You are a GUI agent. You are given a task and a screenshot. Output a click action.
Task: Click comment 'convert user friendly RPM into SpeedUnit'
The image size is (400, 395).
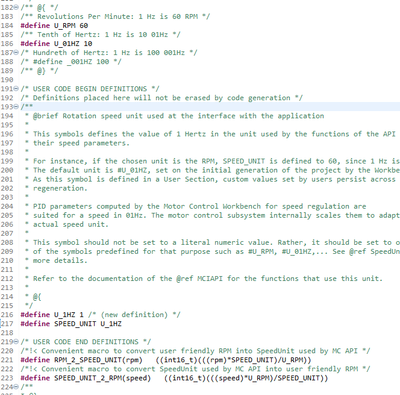pos(195,351)
